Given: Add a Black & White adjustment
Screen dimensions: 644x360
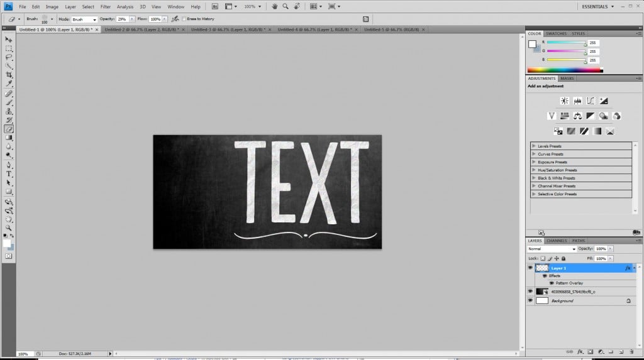Looking at the screenshot, I should (x=591, y=116).
